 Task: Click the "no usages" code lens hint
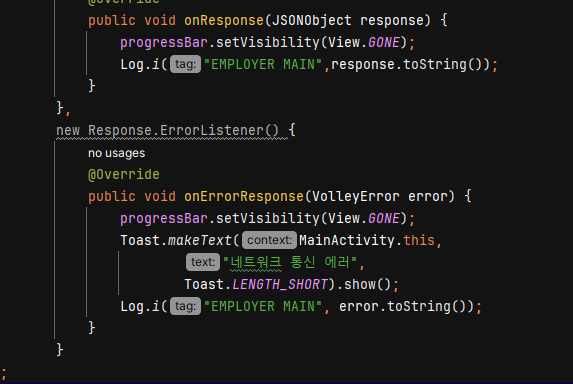pyautogui.click(x=117, y=153)
